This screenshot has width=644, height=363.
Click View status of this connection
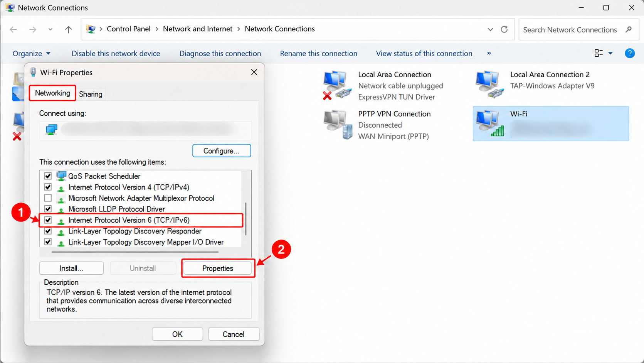[424, 54]
